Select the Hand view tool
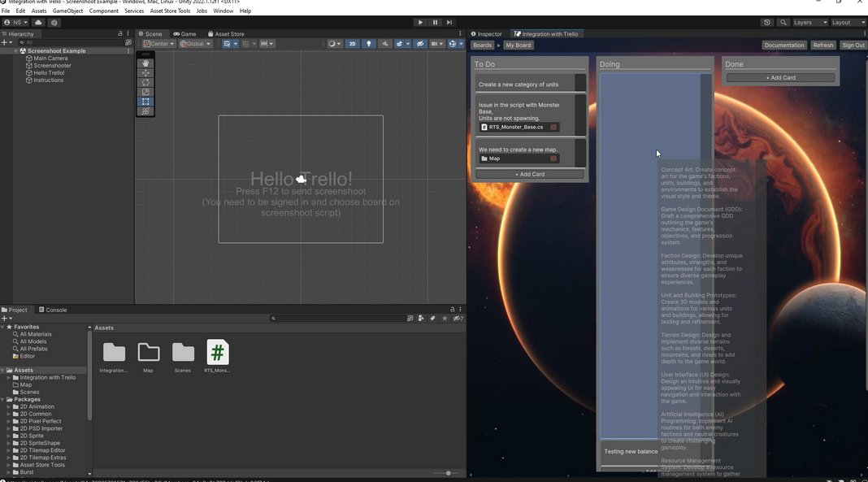This screenshot has height=482, width=868. (x=145, y=63)
